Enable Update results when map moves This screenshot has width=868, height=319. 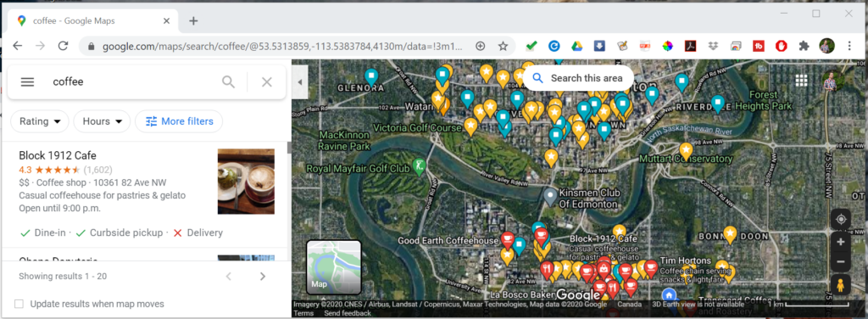point(19,304)
